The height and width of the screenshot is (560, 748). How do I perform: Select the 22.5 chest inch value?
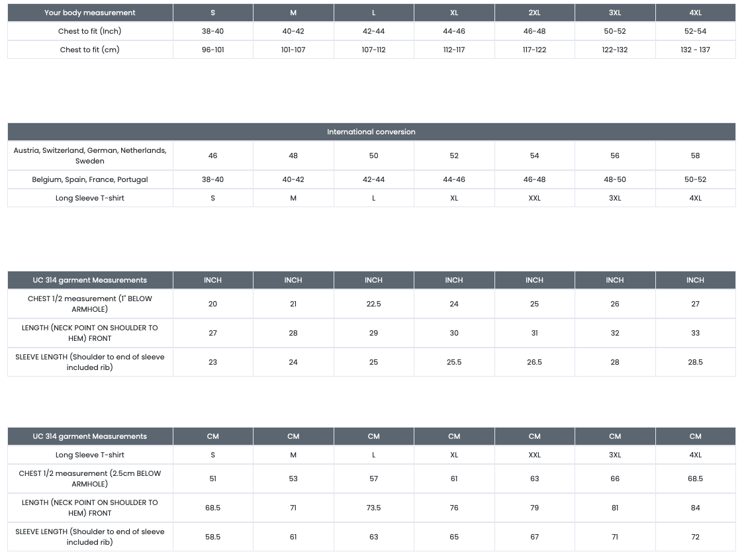pyautogui.click(x=373, y=304)
